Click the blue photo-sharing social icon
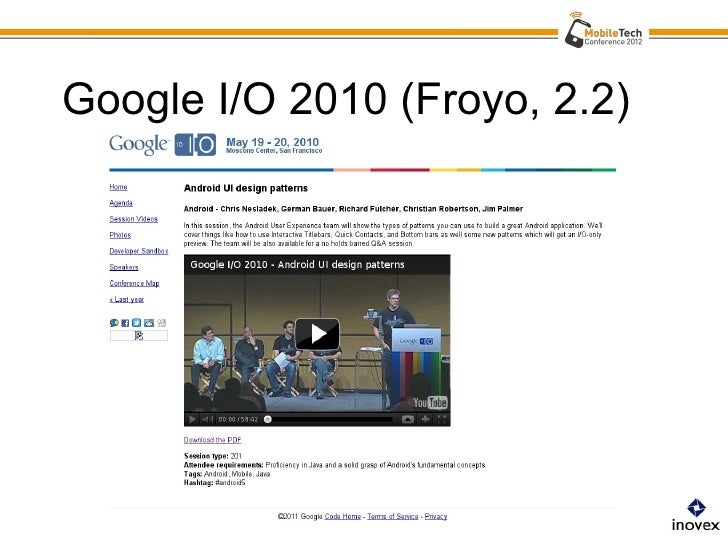This screenshot has width=728, height=546. [x=149, y=323]
